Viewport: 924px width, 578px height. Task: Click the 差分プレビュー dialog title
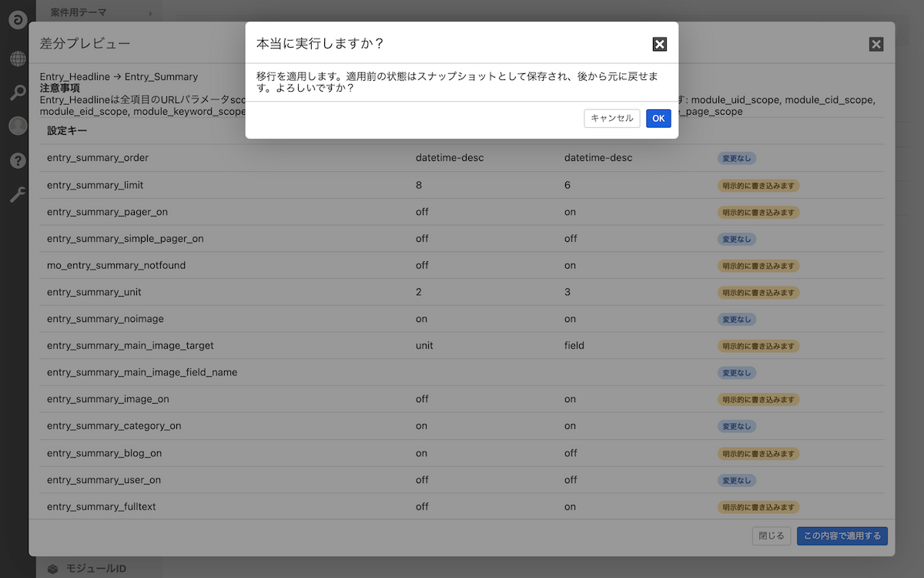point(85,44)
